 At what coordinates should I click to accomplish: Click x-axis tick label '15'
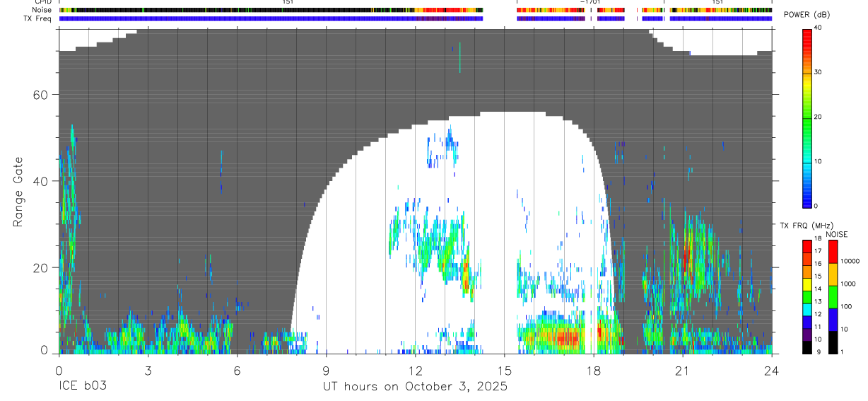(x=504, y=370)
